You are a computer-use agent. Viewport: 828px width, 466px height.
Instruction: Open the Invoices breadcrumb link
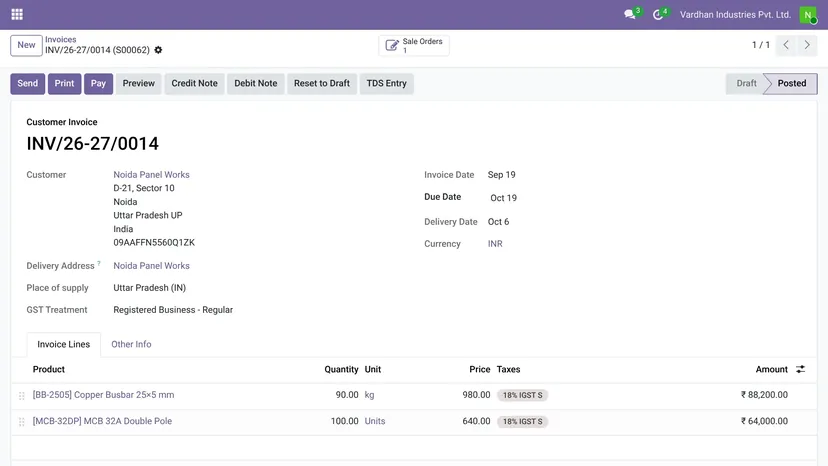point(61,40)
